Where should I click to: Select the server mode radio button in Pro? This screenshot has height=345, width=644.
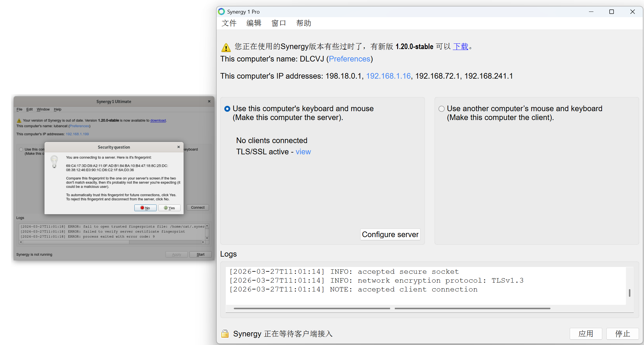pyautogui.click(x=227, y=109)
